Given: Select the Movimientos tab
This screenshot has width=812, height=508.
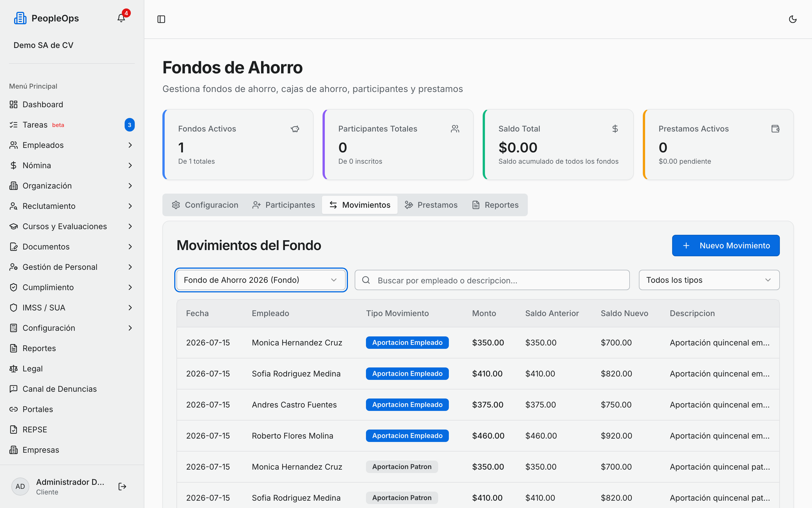Looking at the screenshot, I should point(360,205).
